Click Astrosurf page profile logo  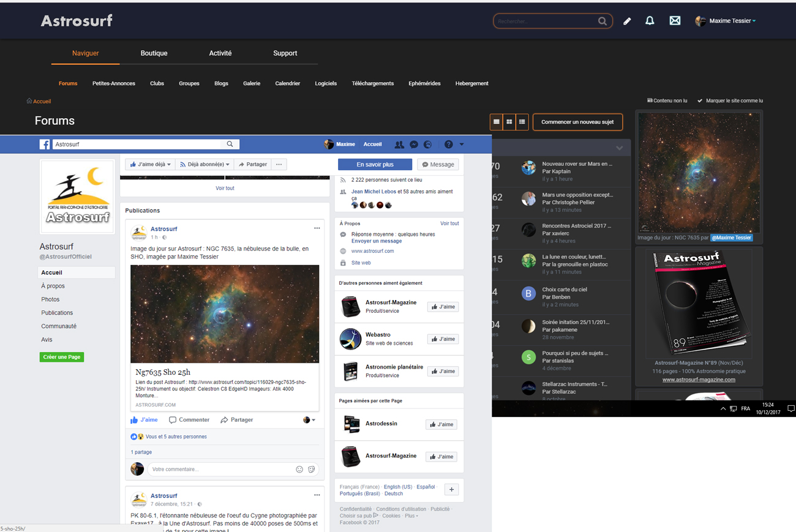[x=77, y=197]
